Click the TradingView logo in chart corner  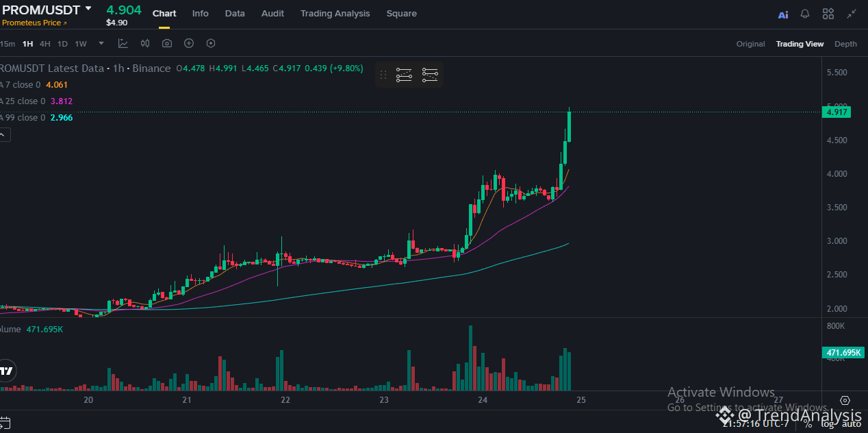(7, 371)
